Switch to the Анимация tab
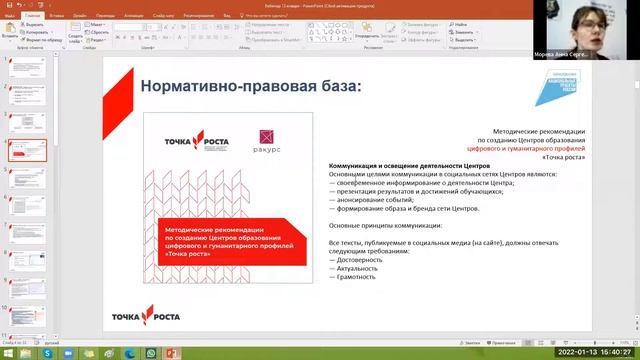The image size is (640, 360). click(x=134, y=16)
